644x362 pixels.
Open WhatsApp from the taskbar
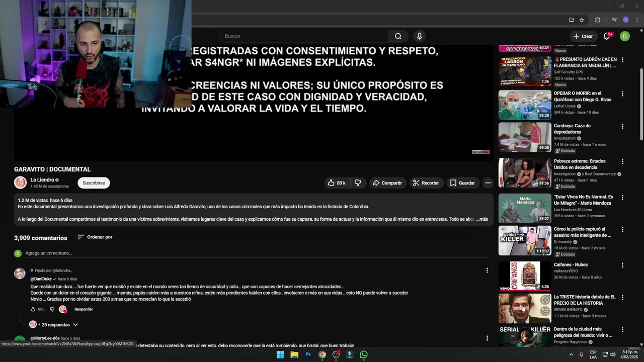tap(363, 354)
